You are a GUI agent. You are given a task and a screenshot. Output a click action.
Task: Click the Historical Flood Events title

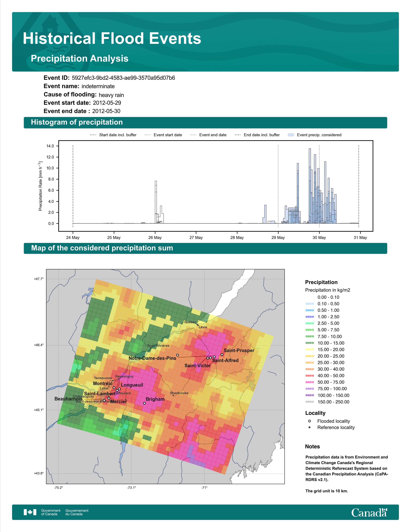tap(112, 39)
